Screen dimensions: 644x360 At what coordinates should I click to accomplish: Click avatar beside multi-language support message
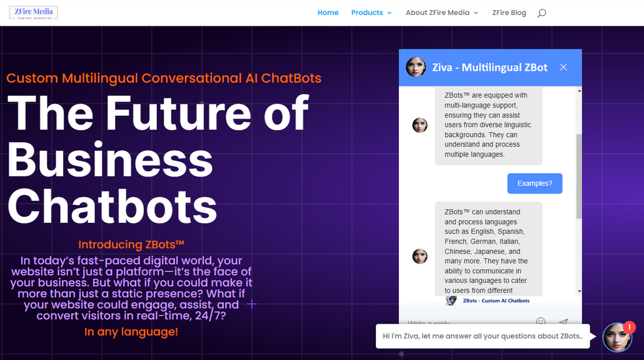pos(420,125)
